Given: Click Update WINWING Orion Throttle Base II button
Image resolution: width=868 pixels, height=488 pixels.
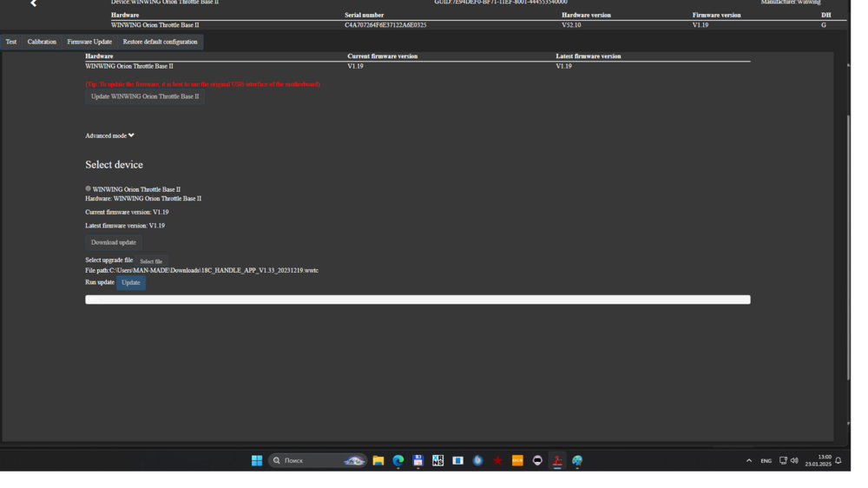Looking at the screenshot, I should tap(145, 96).
